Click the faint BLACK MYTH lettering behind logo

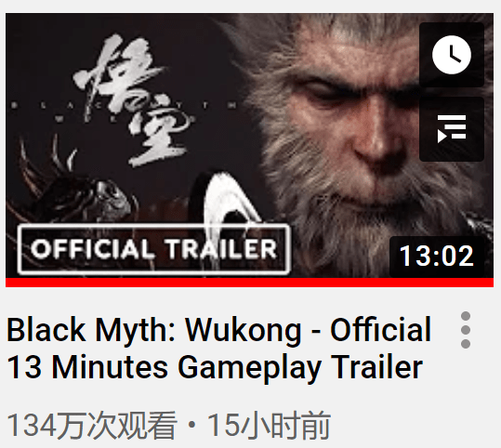(x=125, y=105)
